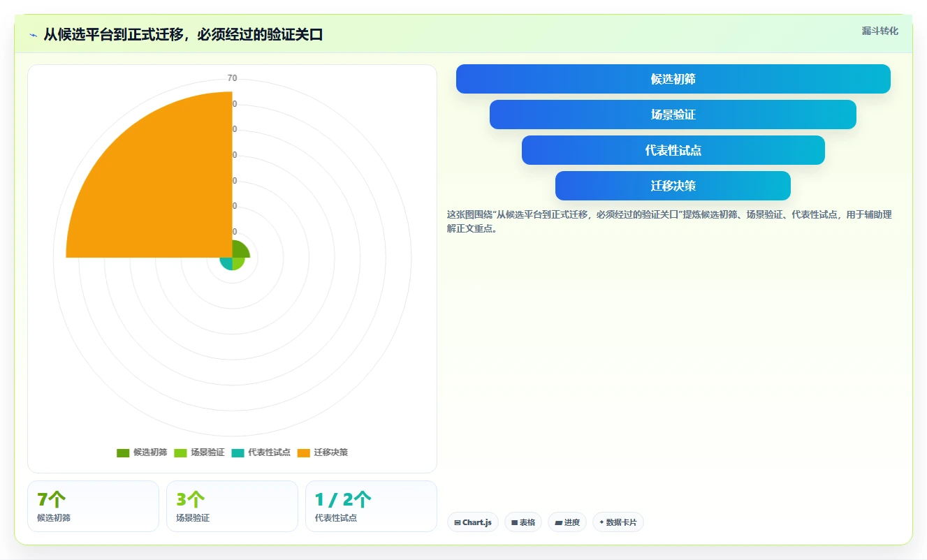Toggle the 候选初筛 legend entry

[x=142, y=452]
